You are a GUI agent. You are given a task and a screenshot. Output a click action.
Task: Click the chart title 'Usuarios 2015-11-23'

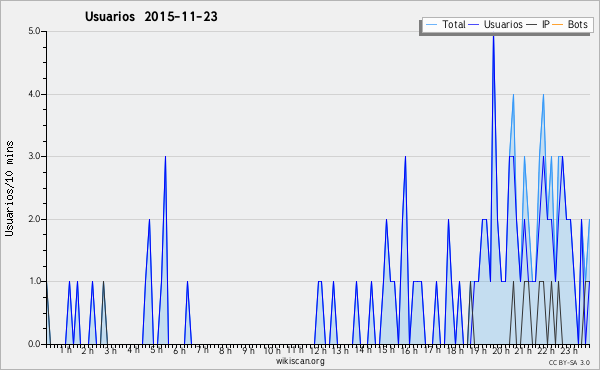coord(151,16)
